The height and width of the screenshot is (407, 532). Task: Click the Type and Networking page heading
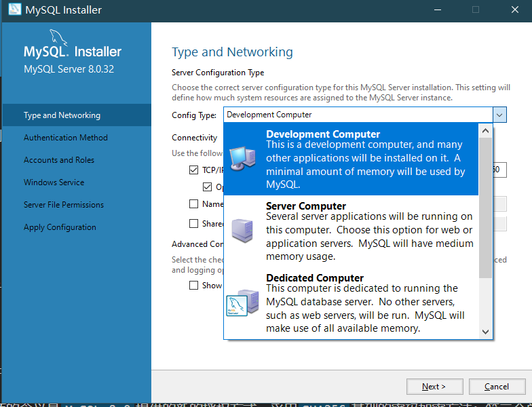pyautogui.click(x=232, y=52)
